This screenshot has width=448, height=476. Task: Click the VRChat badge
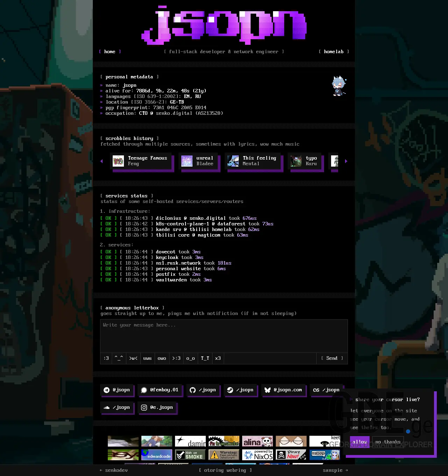(x=325, y=455)
